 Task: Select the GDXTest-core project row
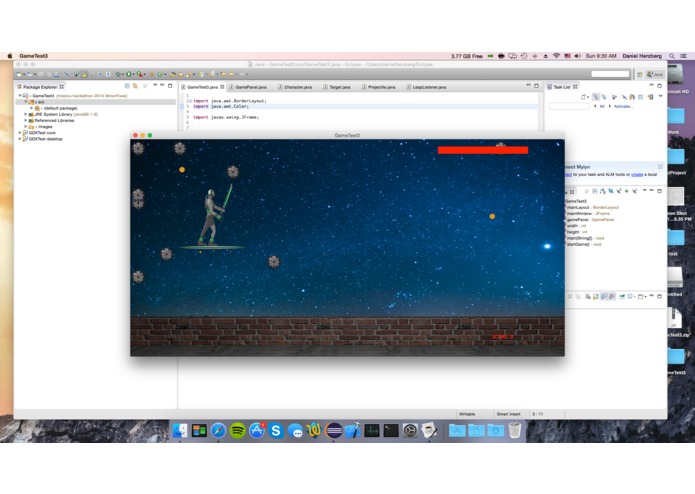coord(39,133)
